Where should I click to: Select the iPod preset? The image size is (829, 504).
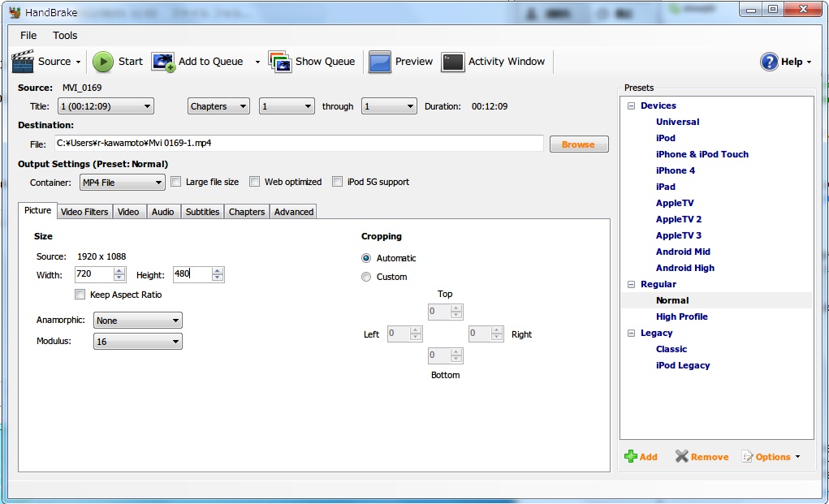point(666,139)
